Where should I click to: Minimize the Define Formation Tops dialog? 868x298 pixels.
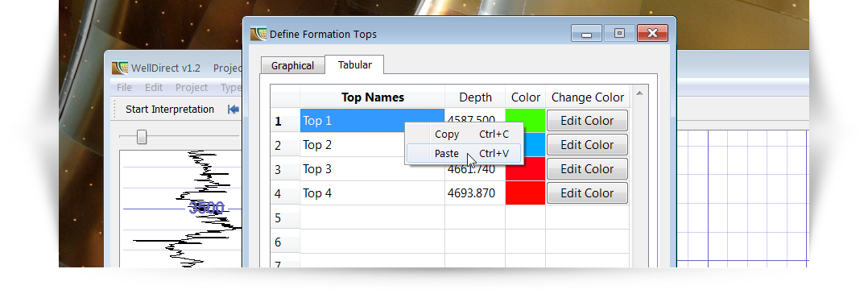point(586,33)
